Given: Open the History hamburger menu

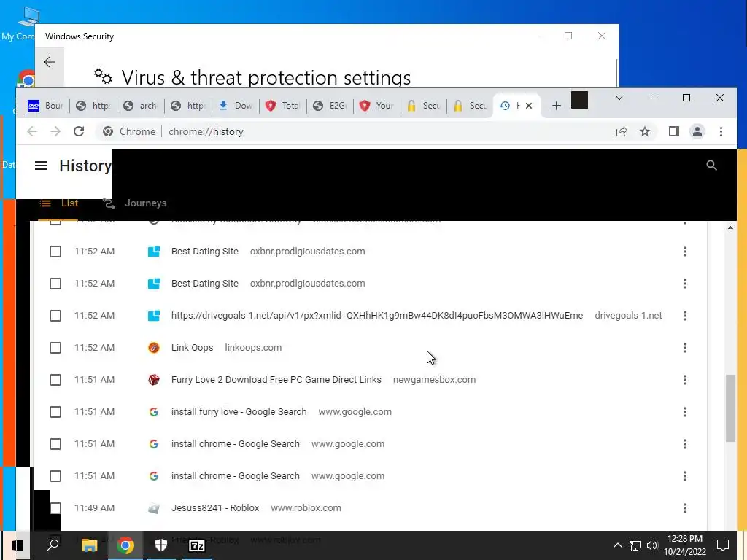Looking at the screenshot, I should coord(41,166).
